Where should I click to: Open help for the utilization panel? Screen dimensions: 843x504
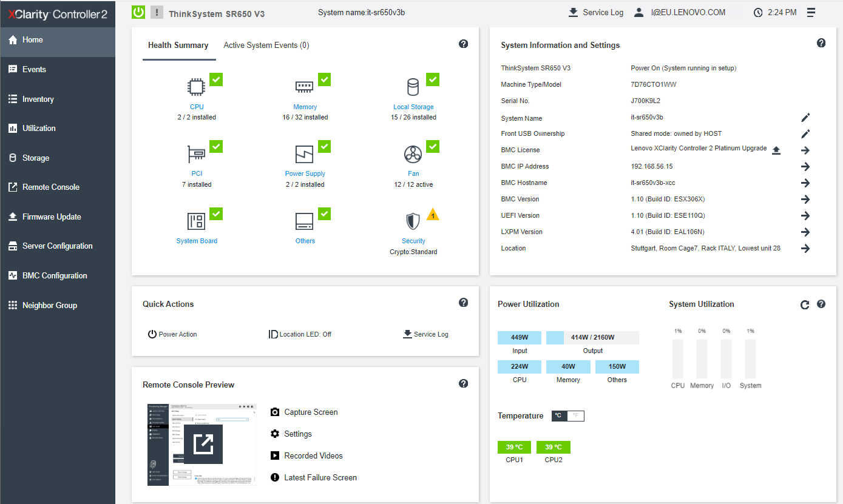tap(821, 304)
